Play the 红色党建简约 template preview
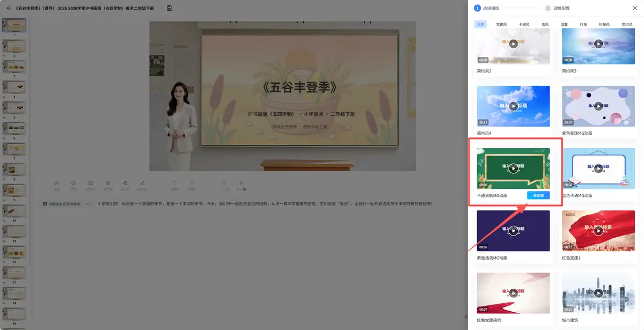The height and width of the screenshot is (330, 644). 514,293
